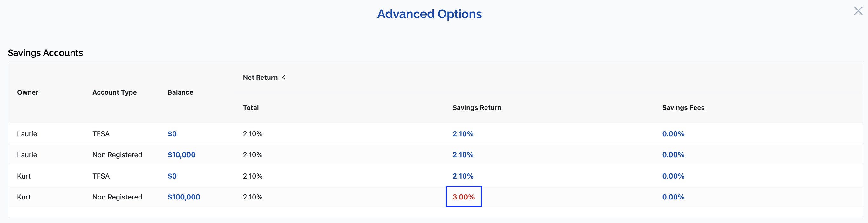This screenshot has width=868, height=223.
Task: Click the Net Return column header
Action: [260, 78]
